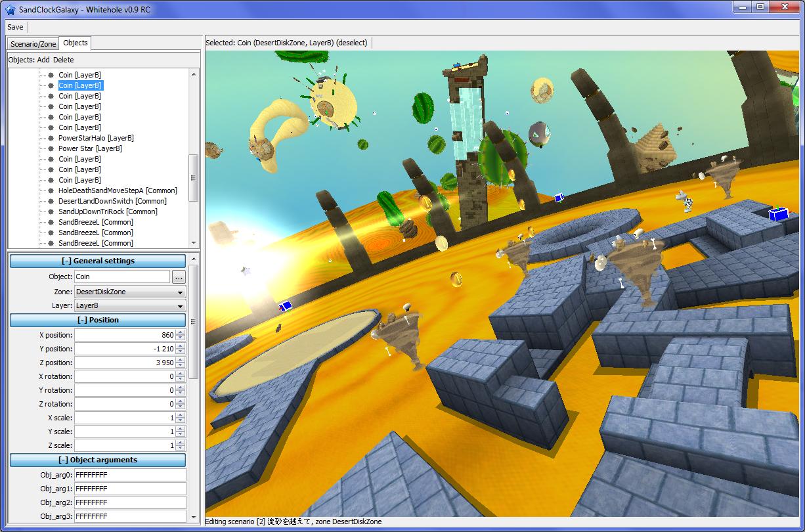Open the Layer dropdown LayerB
Screen dimensions: 805x532
[130, 305]
